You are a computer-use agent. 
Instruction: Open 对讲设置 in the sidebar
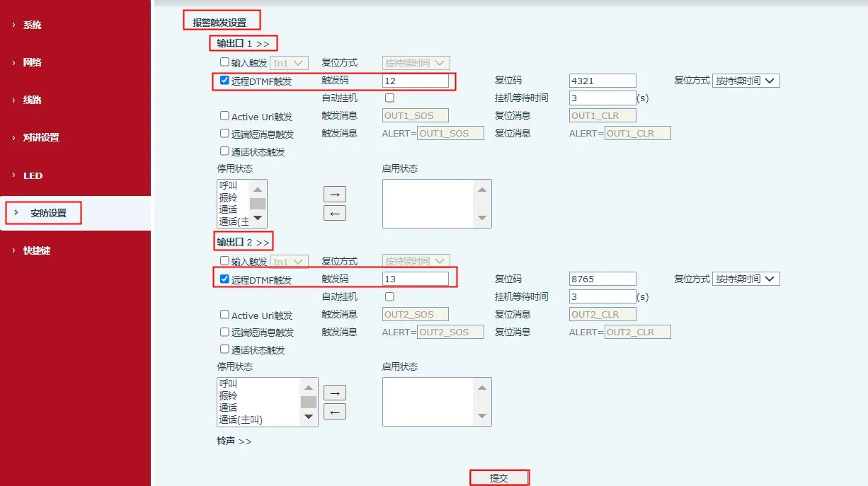click(41, 137)
